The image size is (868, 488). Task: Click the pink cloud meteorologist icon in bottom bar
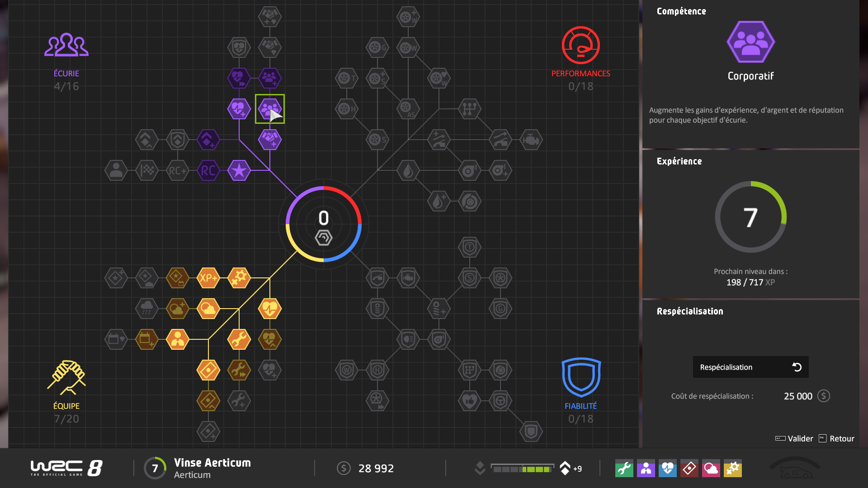711,469
